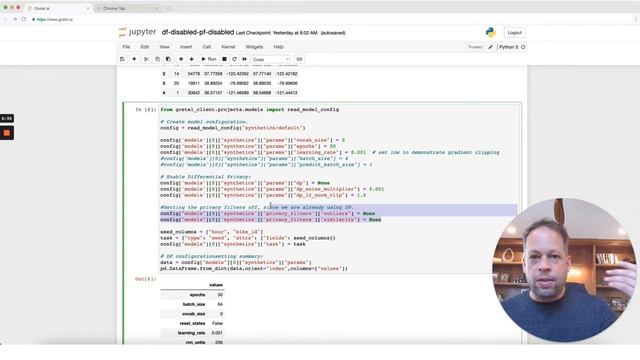Open the command palette keyboard icon

pos(299,59)
